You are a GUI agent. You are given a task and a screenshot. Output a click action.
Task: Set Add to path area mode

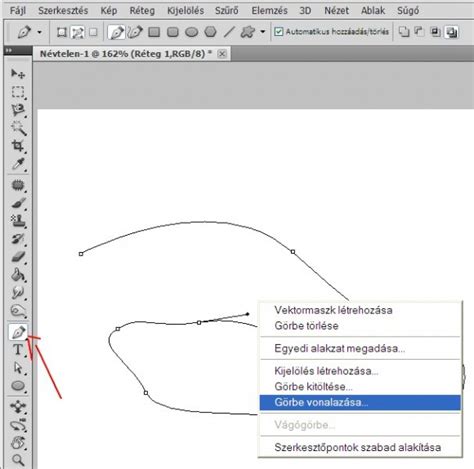tap(404, 32)
